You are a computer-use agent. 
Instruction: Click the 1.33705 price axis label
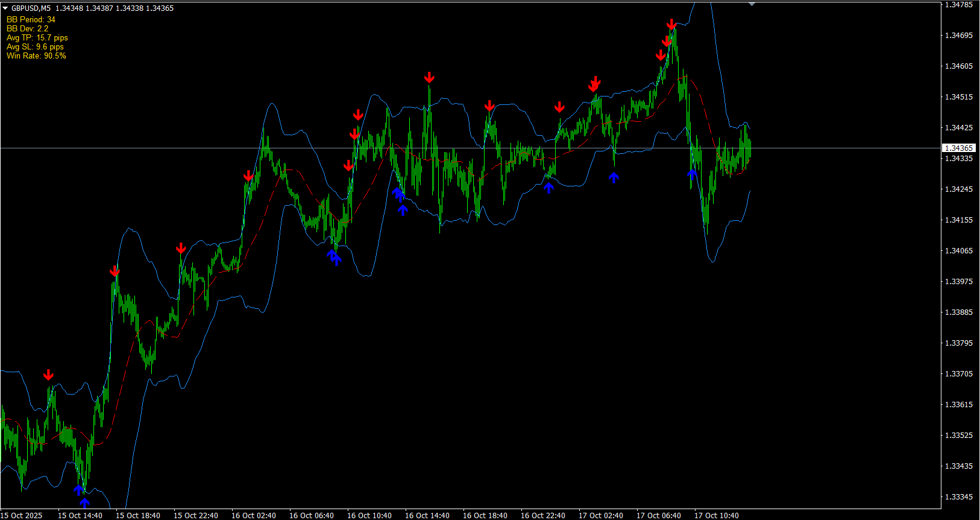(x=958, y=374)
